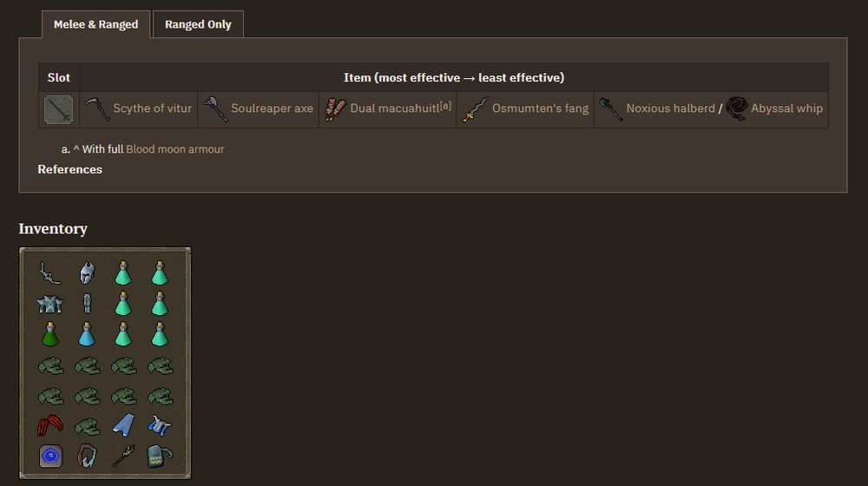Screen dimensions: 868x486
Task: Click the food item beside the red macuahuitl
Action: pyautogui.click(x=87, y=427)
